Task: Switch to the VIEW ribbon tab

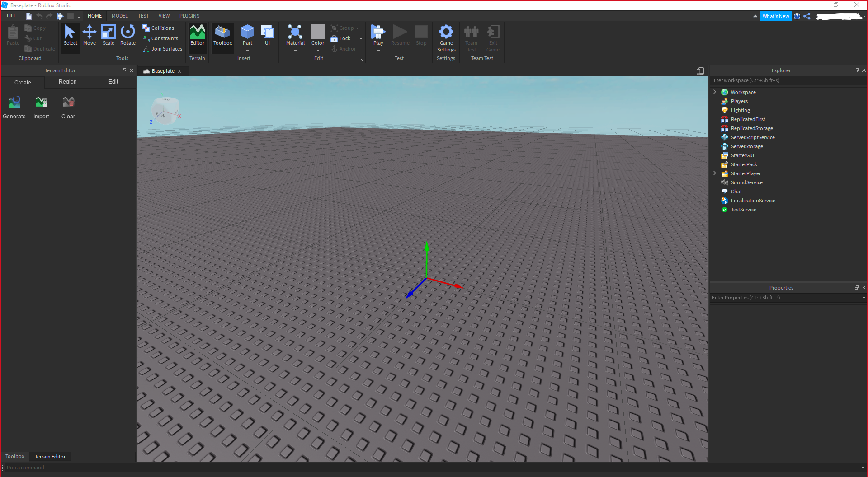Action: pyautogui.click(x=164, y=16)
